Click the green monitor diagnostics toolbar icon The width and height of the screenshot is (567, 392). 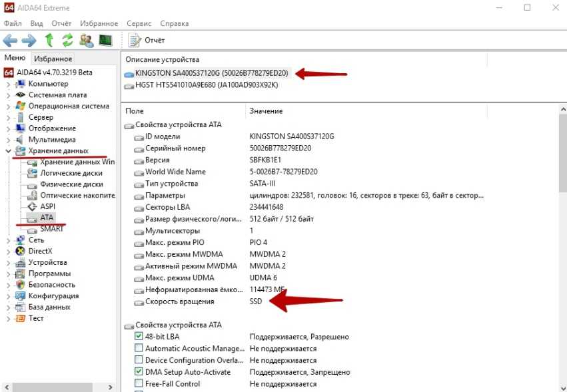pyautogui.click(x=105, y=40)
